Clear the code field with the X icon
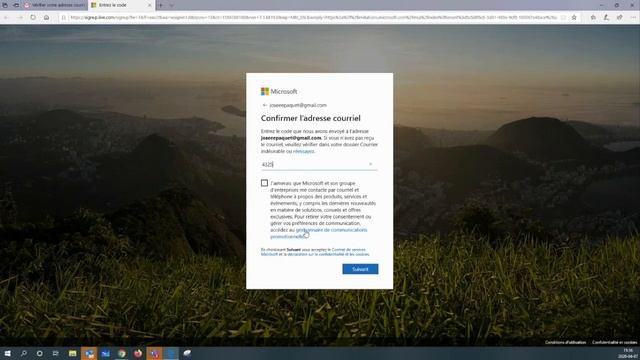Viewport: 640px width, 360px height. click(371, 164)
